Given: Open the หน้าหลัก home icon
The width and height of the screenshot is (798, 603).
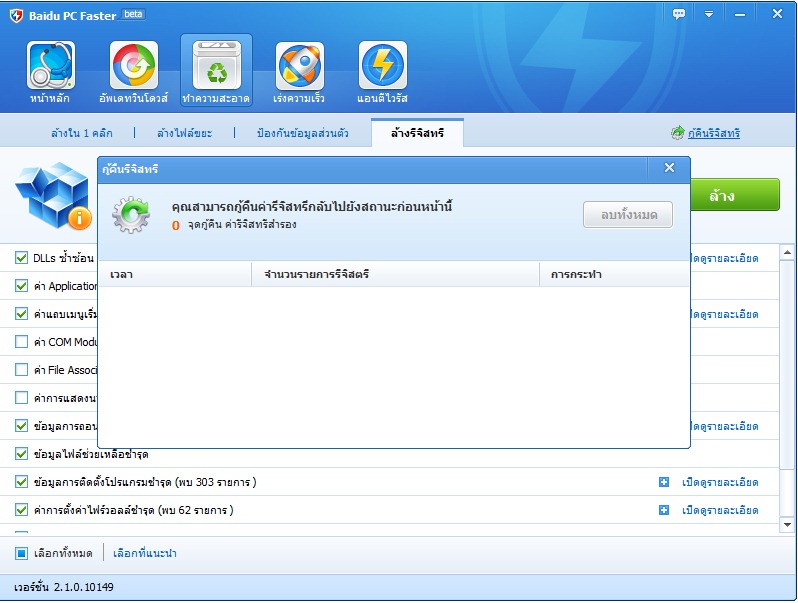Looking at the screenshot, I should [x=51, y=68].
